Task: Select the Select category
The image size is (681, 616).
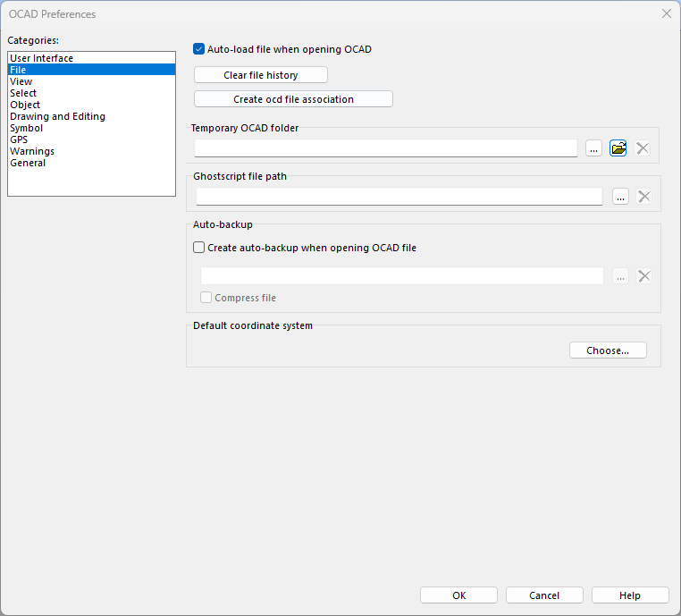Action: pos(92,93)
